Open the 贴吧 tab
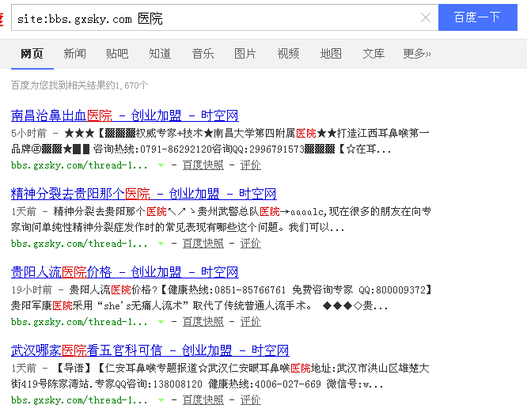The width and height of the screenshot is (527, 420). tap(117, 54)
